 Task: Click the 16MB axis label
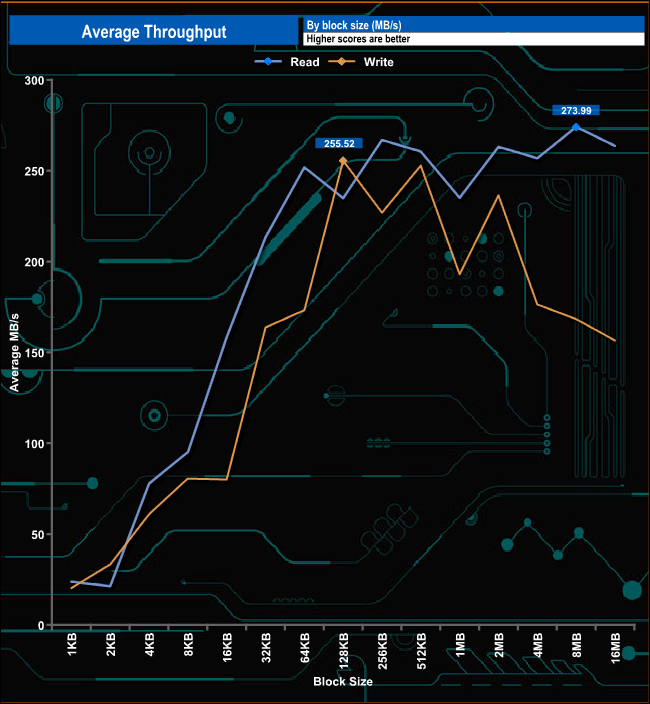pyautogui.click(x=615, y=647)
